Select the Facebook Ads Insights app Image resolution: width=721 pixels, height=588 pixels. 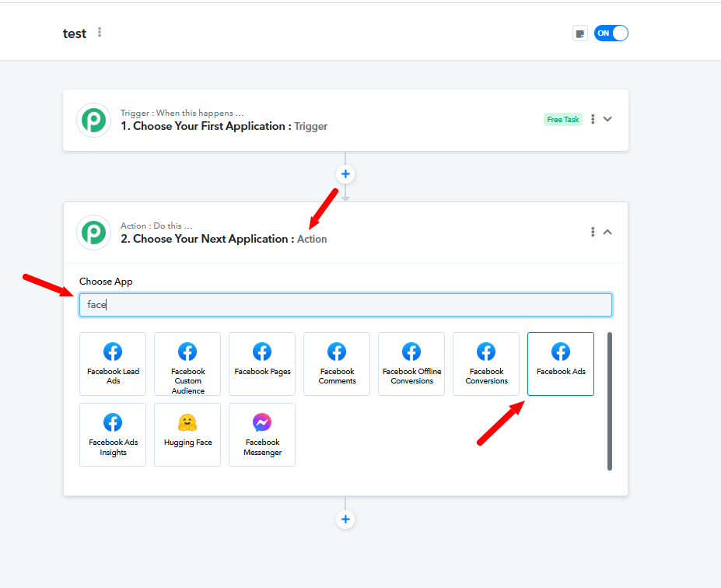pos(113,435)
